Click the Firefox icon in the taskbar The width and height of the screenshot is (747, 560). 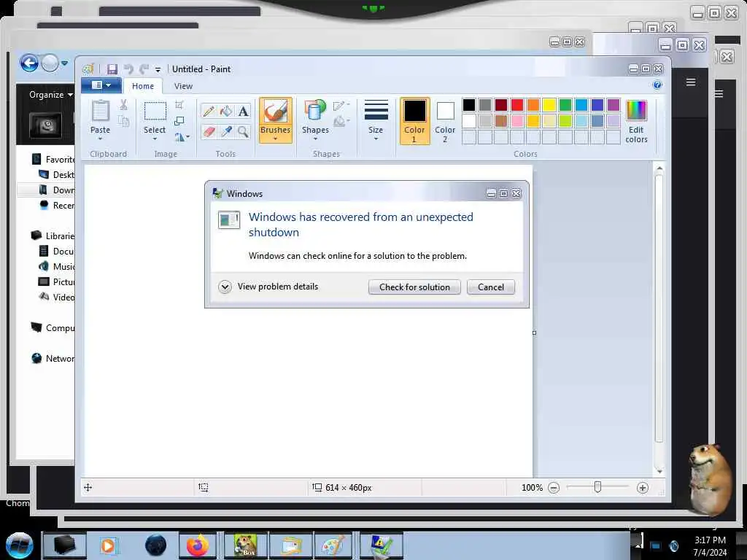point(197,545)
